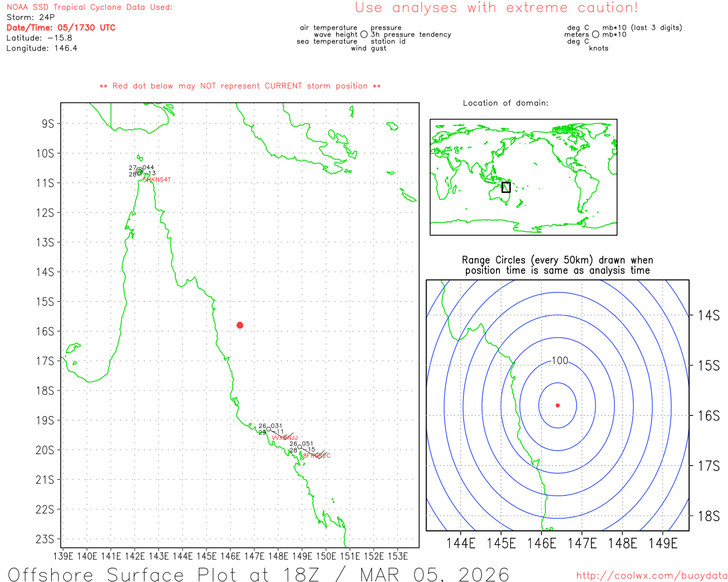The width and height of the screenshot is (728, 582).
Task: Click the 'air temperature' legend label
Action: pos(329,28)
